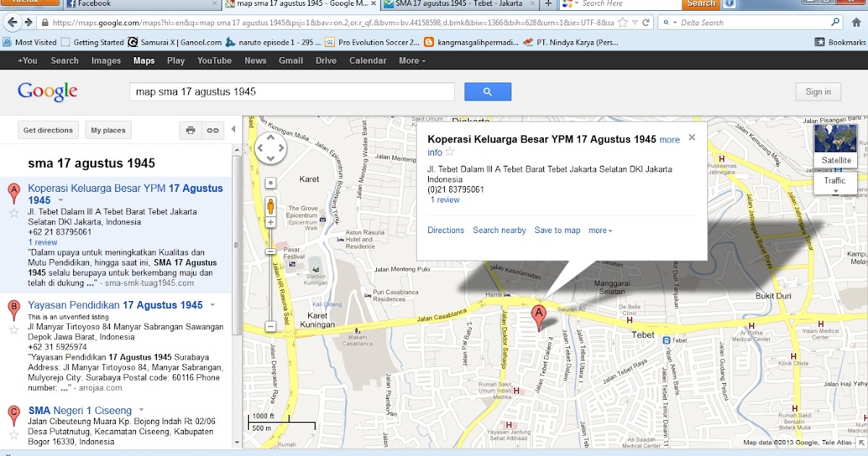Image resolution: width=868 pixels, height=456 pixels.
Task: Open the More menu in Google bar
Action: coord(412,61)
